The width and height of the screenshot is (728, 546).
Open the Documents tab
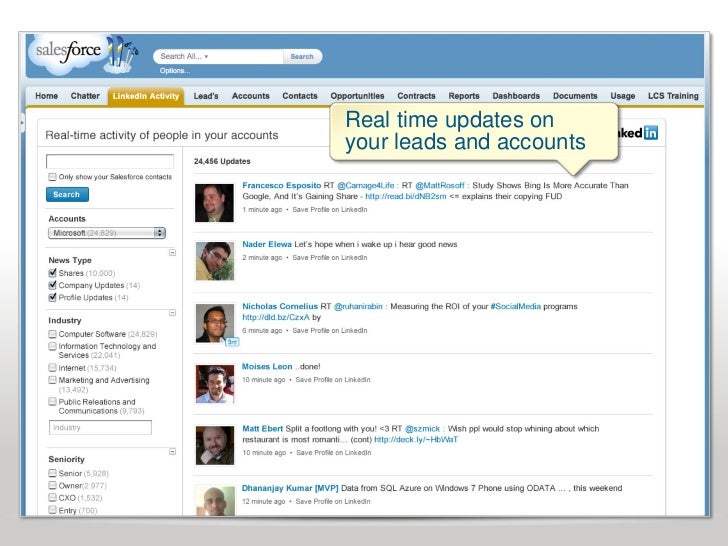(x=575, y=96)
